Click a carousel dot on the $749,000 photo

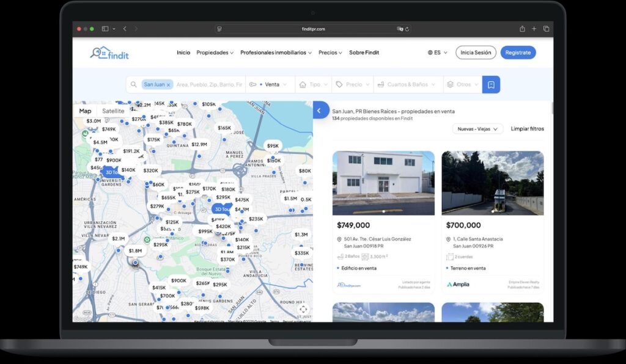pos(383,210)
